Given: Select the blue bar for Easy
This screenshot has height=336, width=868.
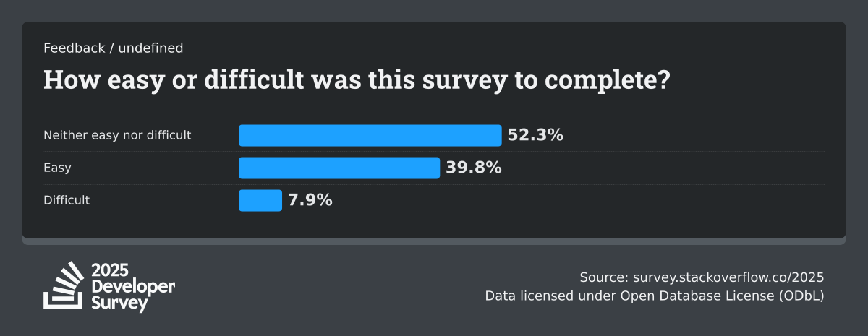Looking at the screenshot, I should point(339,168).
